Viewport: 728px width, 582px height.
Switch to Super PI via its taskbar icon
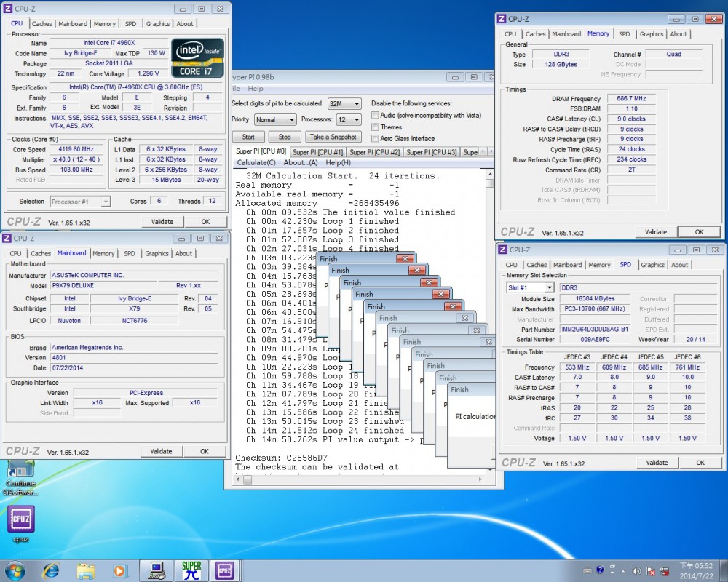click(x=191, y=570)
